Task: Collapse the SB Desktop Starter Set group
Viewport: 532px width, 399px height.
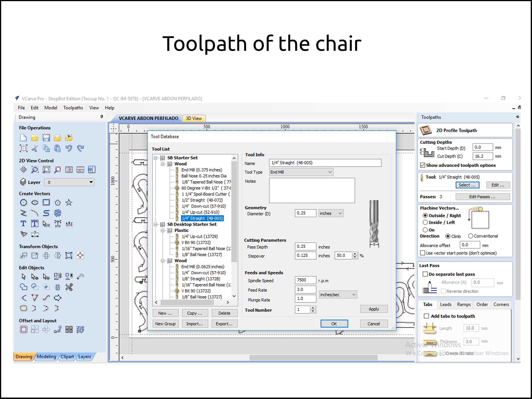Action: point(156,224)
